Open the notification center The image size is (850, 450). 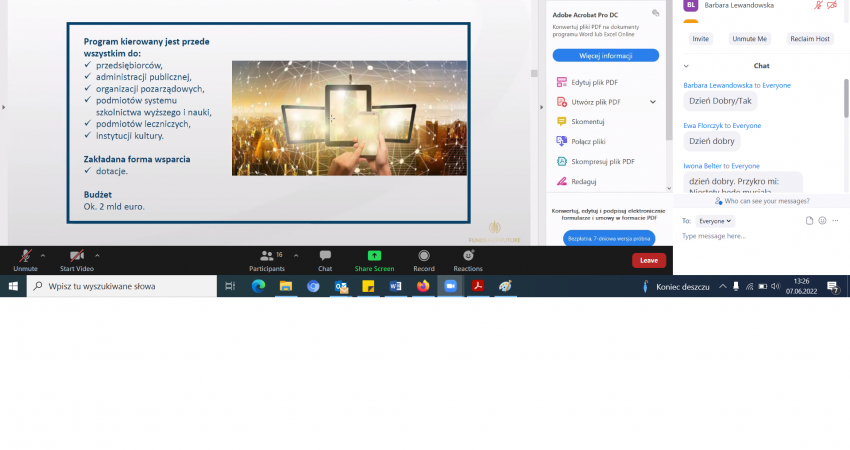tap(833, 287)
